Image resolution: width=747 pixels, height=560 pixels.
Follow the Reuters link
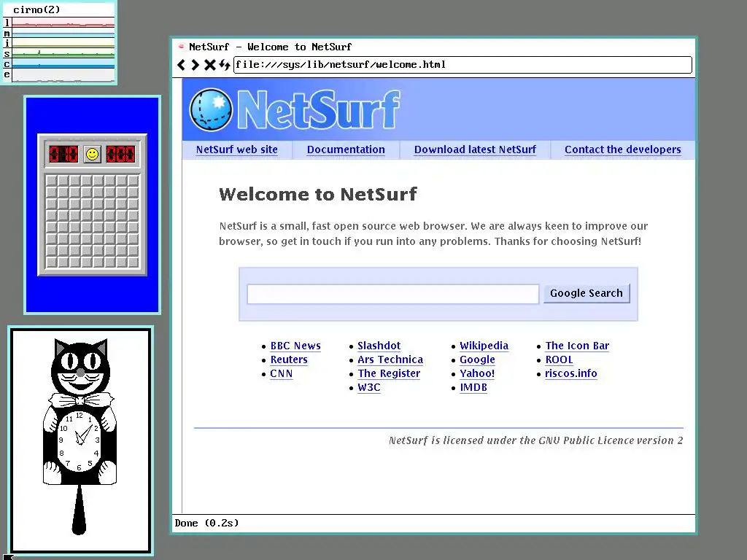point(289,359)
